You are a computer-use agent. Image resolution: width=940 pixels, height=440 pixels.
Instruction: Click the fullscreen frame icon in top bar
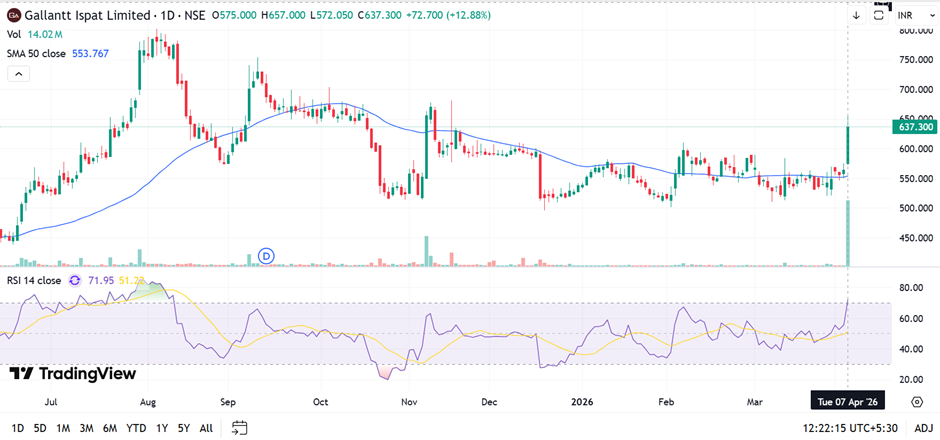point(879,16)
